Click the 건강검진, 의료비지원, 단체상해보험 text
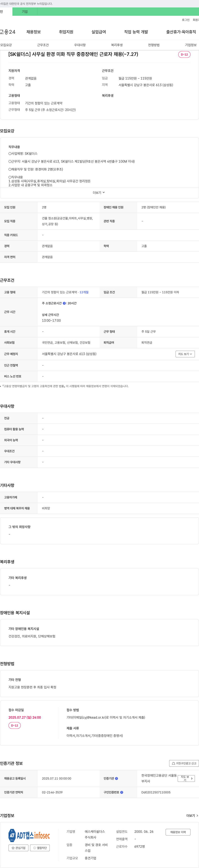The image size is (199, 868). [x=32, y=636]
